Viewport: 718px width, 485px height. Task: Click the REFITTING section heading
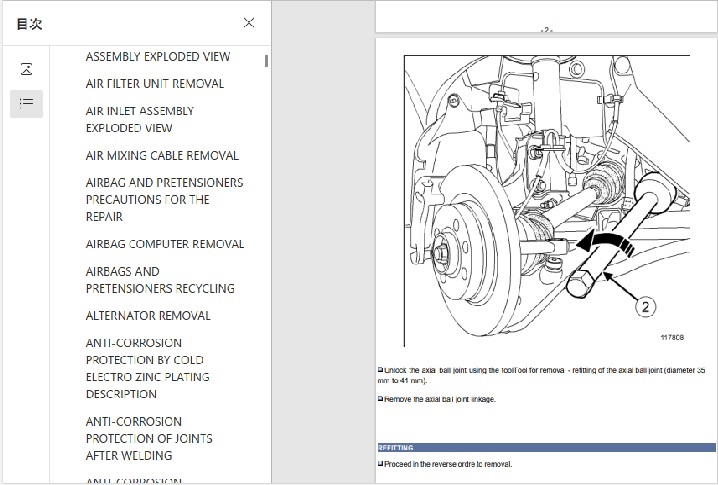click(x=546, y=447)
